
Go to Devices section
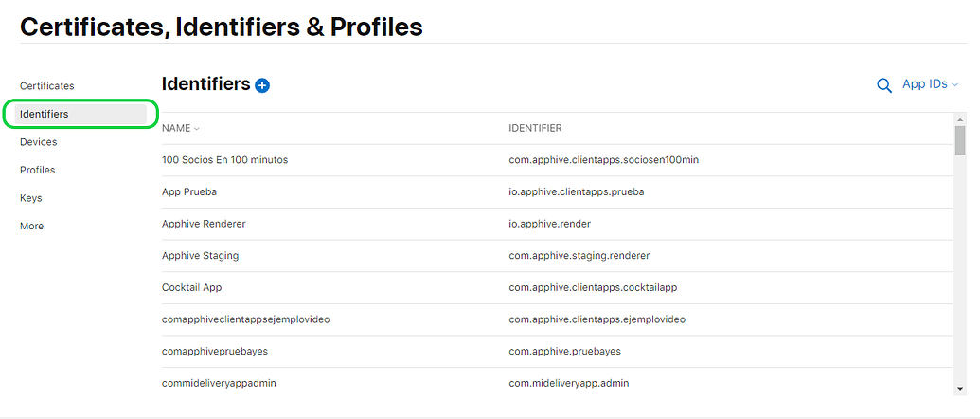(x=38, y=142)
